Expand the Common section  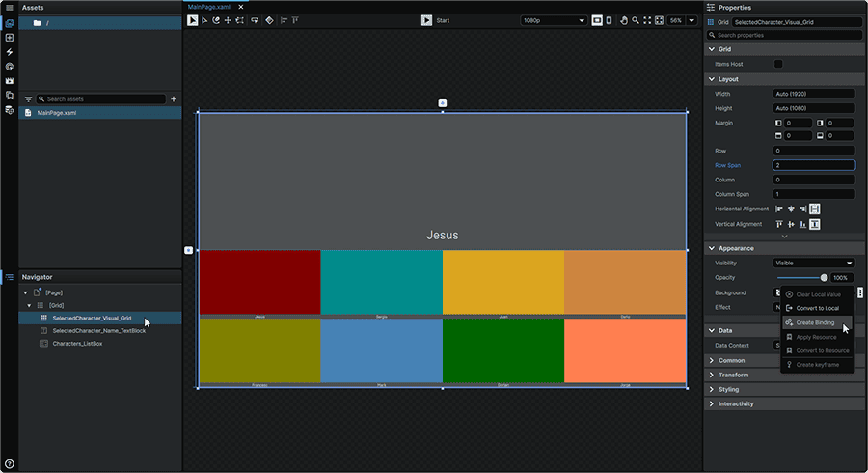point(712,361)
